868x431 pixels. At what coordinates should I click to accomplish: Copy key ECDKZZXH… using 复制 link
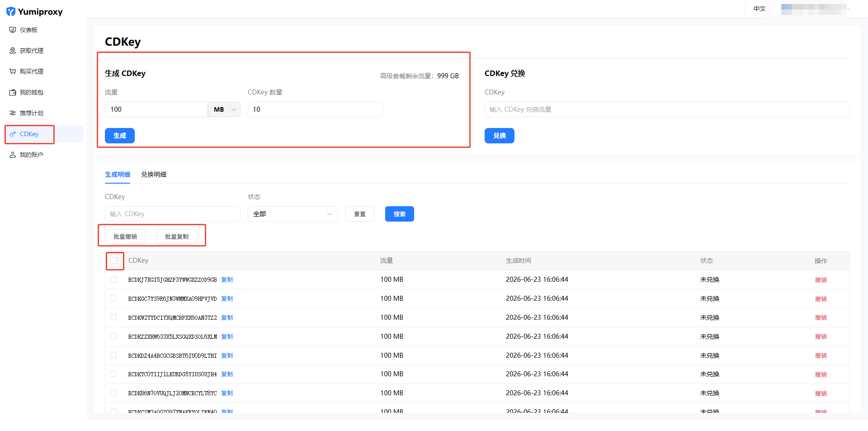[x=227, y=336]
